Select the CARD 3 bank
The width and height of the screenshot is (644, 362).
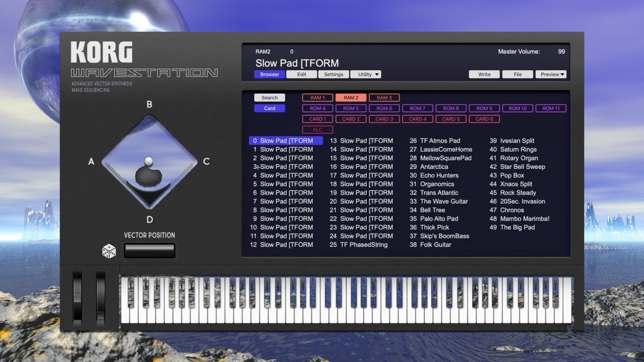384,119
